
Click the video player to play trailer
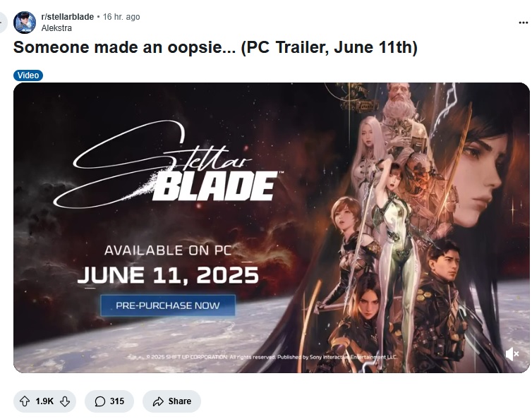point(272,228)
